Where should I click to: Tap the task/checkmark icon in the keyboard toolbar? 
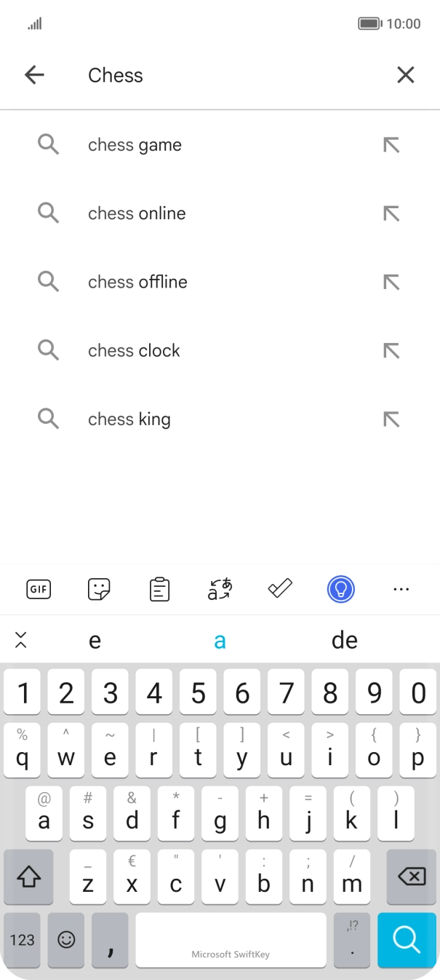[x=280, y=589]
